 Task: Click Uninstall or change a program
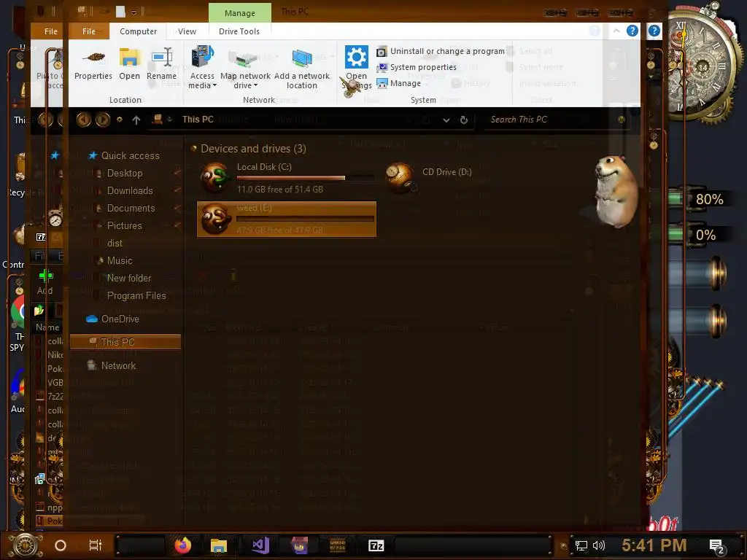[440, 51]
